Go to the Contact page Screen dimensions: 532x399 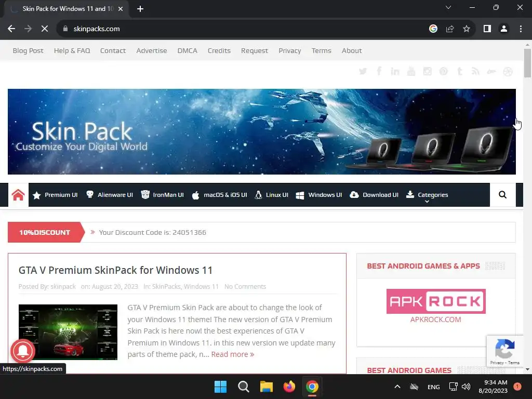point(113,50)
